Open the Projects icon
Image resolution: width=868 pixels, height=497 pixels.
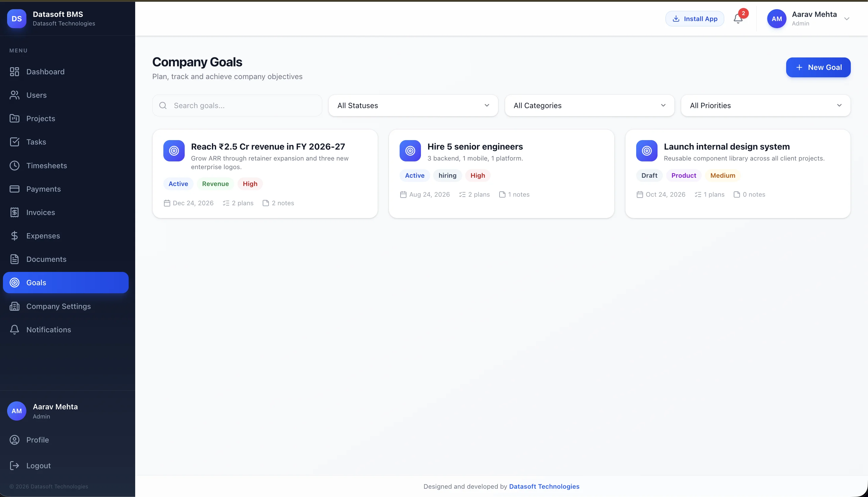14,118
